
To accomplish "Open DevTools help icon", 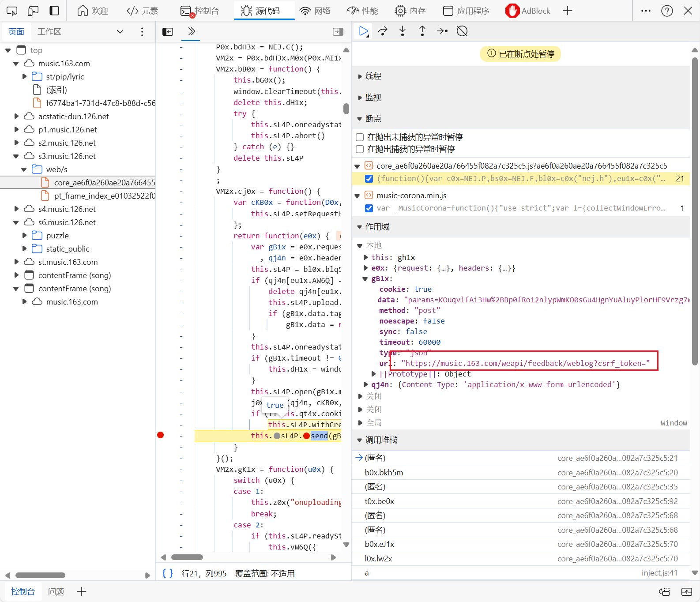I will (667, 11).
